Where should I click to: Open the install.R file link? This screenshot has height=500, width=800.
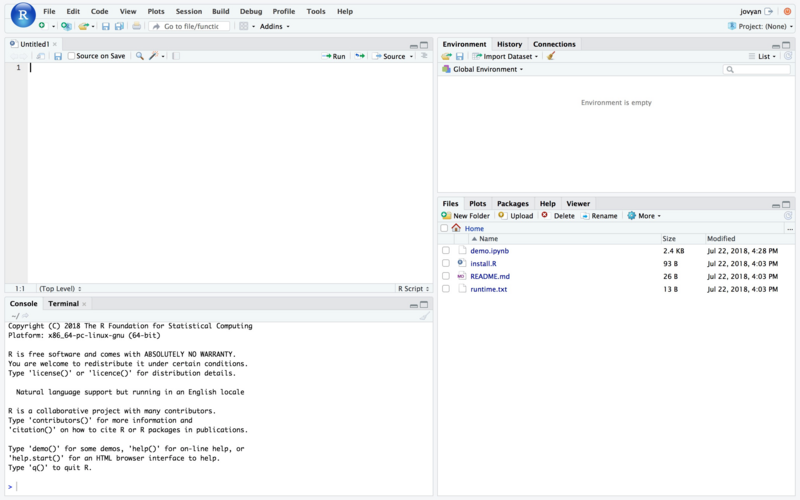(483, 264)
